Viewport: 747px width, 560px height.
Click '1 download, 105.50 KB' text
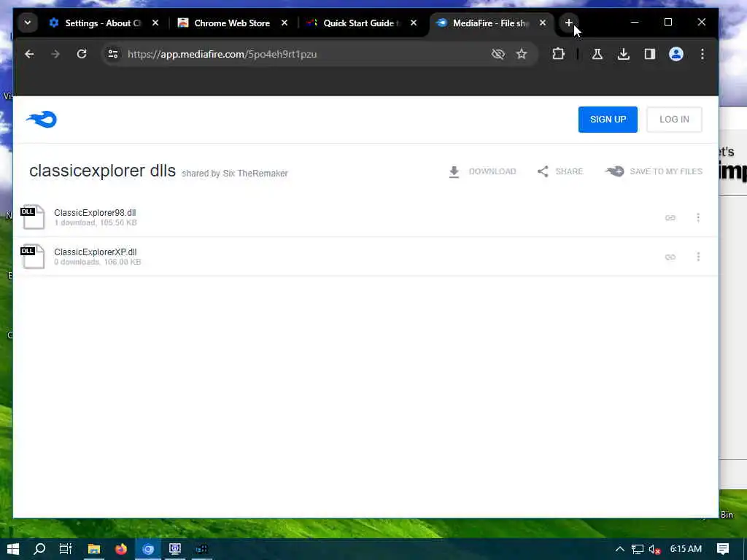pos(96,223)
